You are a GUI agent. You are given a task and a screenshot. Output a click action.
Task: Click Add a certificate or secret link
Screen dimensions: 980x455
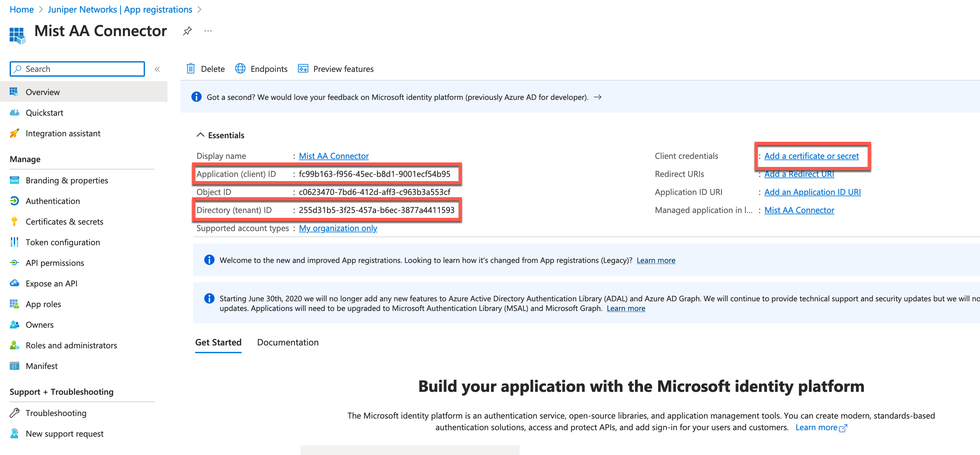tap(811, 156)
